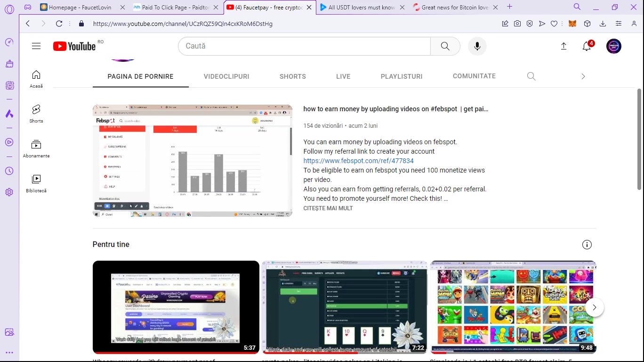Show more channel tabs with right chevron
Viewport: 644px width, 362px height.
[583, 76]
